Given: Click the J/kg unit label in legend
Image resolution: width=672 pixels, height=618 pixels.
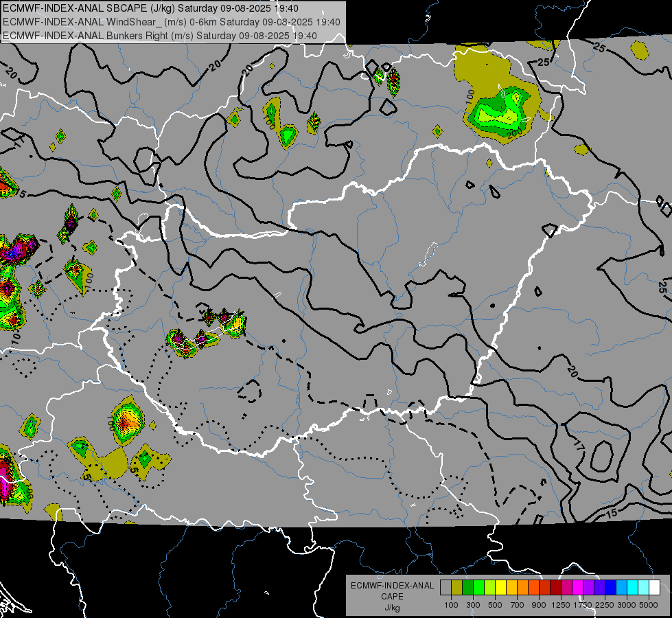Looking at the screenshot, I should [392, 608].
